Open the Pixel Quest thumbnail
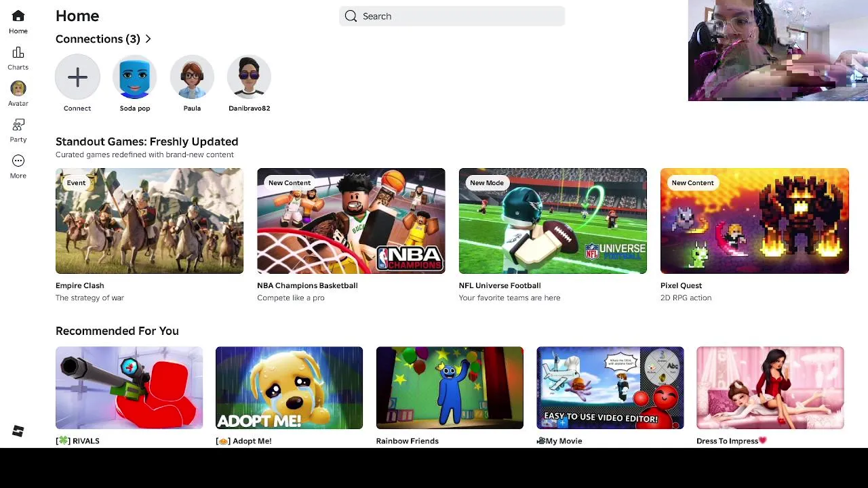Viewport: 868px width, 488px height. (755, 221)
